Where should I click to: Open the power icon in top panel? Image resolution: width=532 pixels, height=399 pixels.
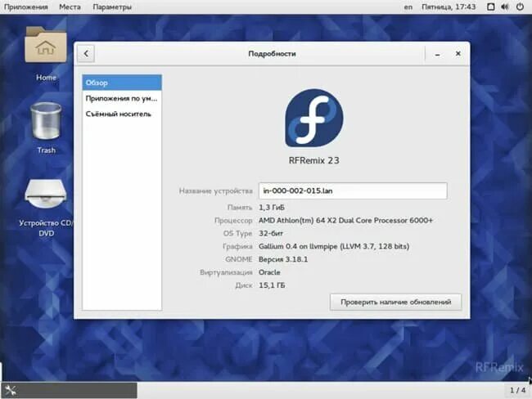coord(520,7)
